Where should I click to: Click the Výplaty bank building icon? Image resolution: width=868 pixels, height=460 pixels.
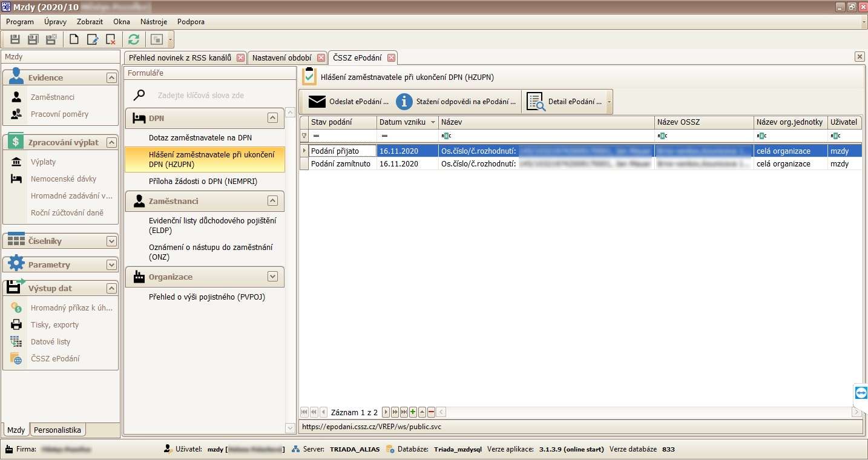tap(17, 162)
